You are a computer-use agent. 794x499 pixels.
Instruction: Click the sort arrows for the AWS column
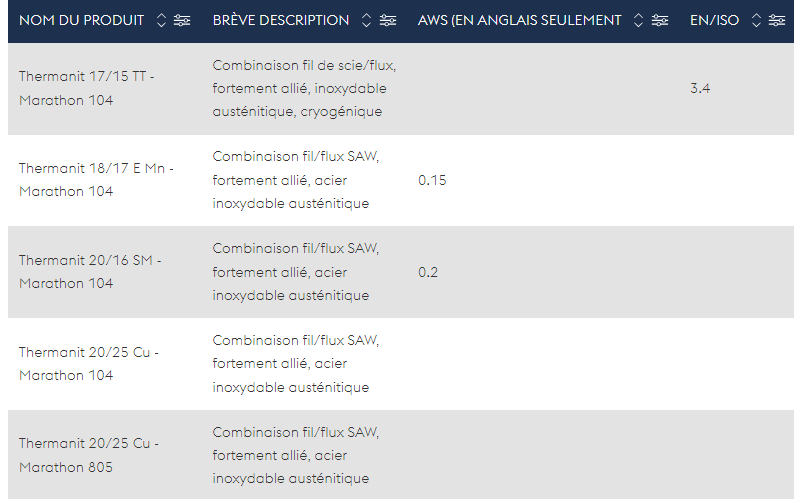638,21
